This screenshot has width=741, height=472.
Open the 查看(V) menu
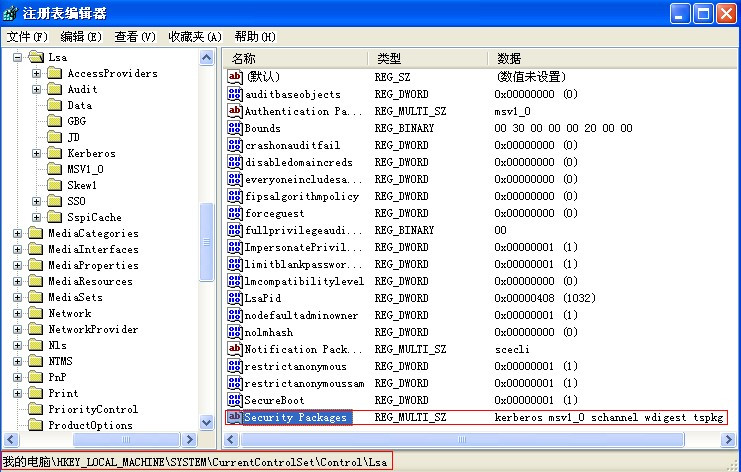[135, 36]
